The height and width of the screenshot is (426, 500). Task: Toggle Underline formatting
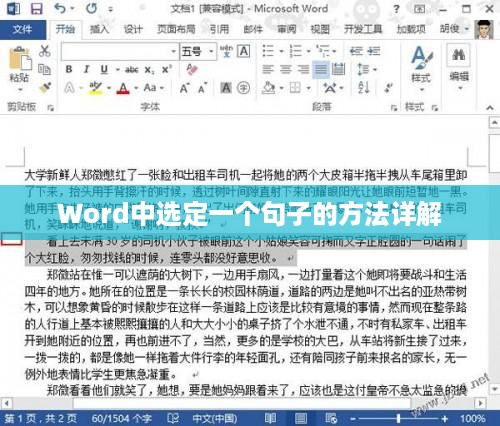pyautogui.click(x=104, y=69)
